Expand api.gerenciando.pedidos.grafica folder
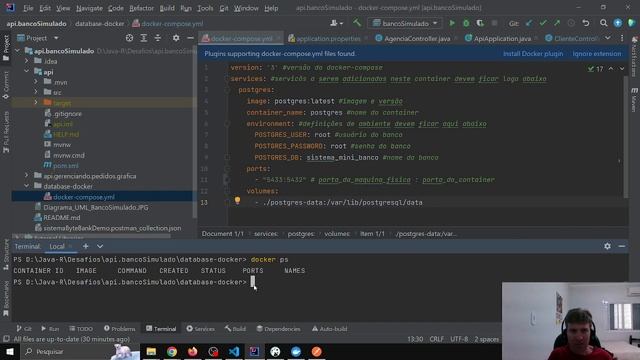Screen dimensions: 640x360 27,176
